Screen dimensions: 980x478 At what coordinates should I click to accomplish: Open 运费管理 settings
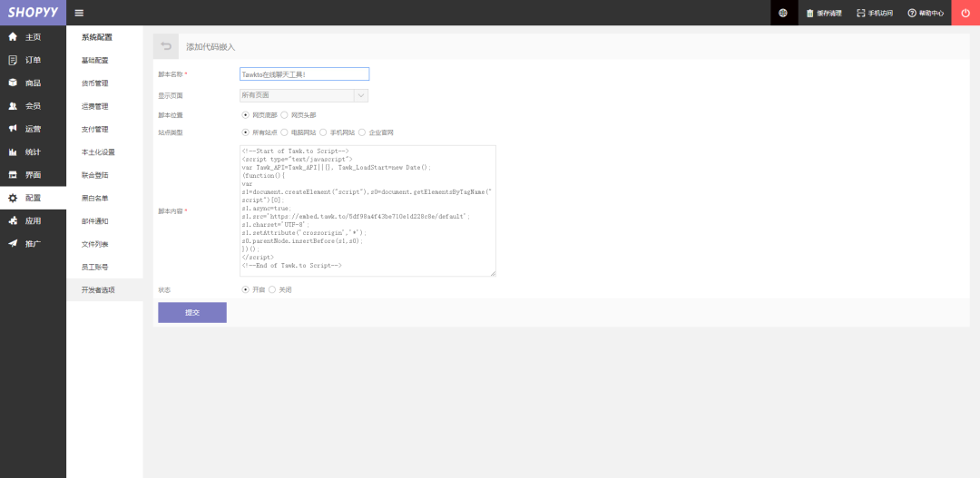point(95,106)
